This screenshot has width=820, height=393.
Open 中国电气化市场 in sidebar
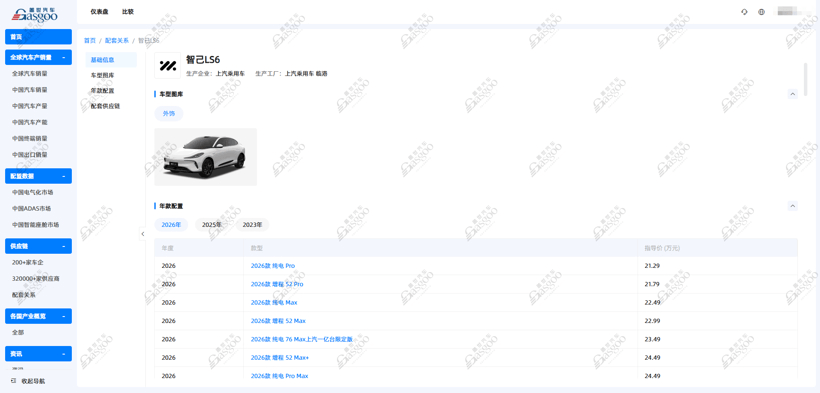(x=32, y=192)
